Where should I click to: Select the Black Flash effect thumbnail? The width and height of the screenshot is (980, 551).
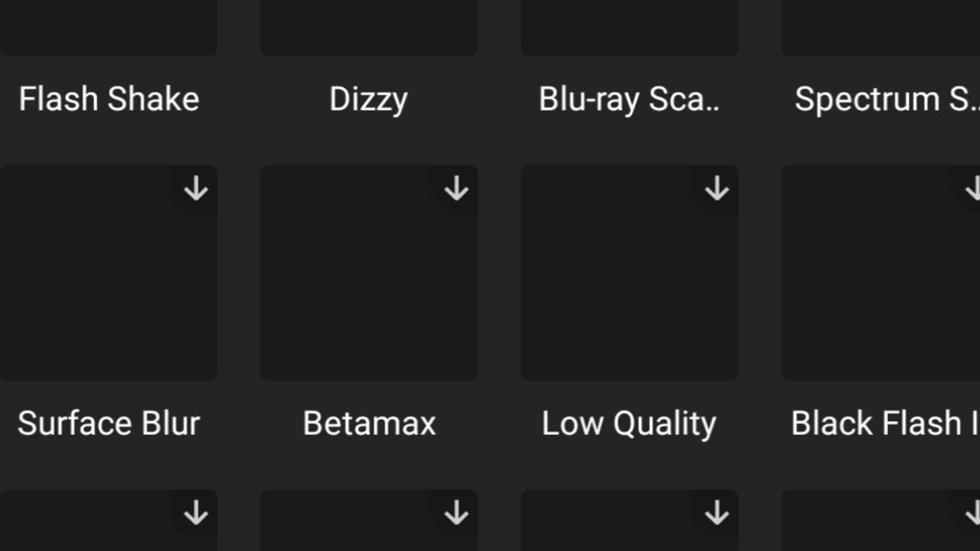pyautogui.click(x=880, y=273)
